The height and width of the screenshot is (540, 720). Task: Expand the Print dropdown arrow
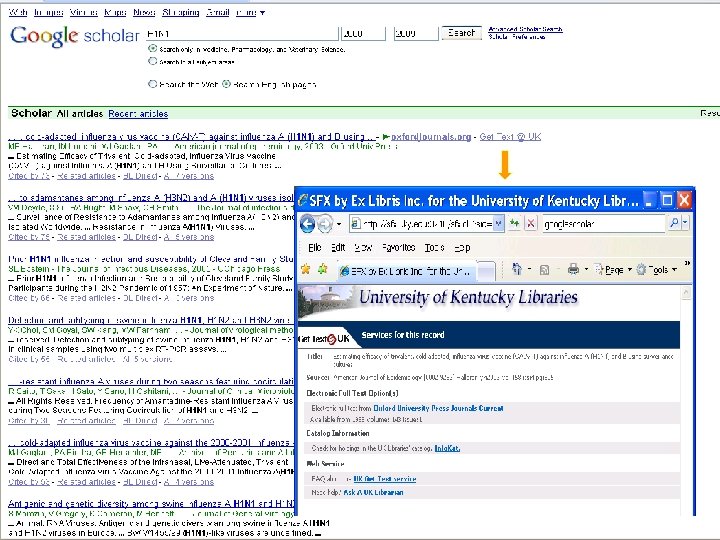(586, 270)
